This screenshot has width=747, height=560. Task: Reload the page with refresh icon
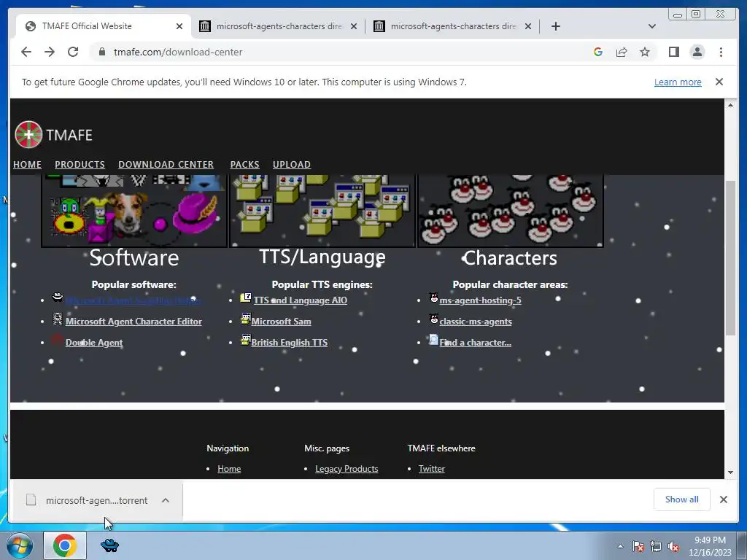[73, 52]
